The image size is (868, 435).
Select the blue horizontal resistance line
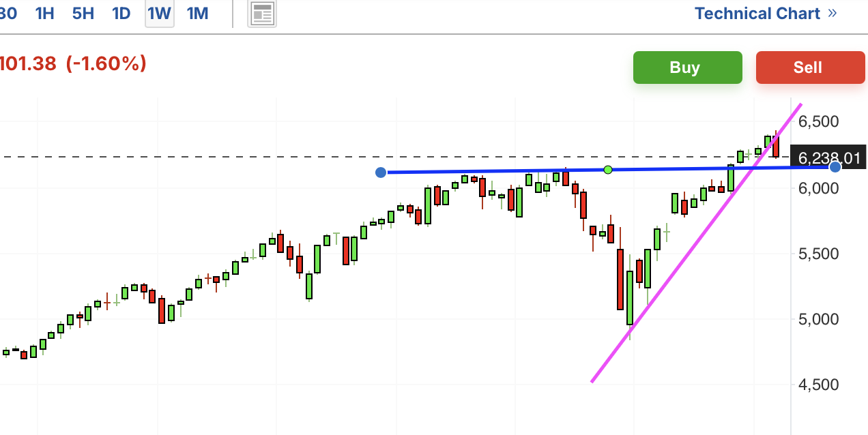[491, 170]
